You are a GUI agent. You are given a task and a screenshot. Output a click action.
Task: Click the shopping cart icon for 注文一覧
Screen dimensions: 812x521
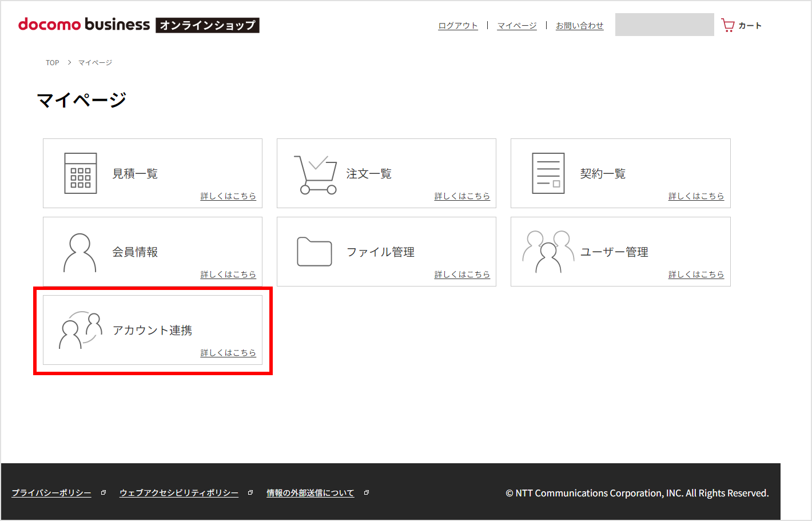pyautogui.click(x=315, y=174)
